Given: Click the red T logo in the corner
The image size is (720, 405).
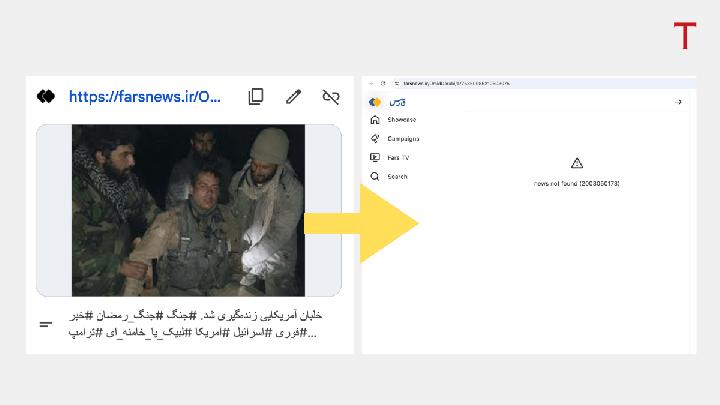Looking at the screenshot, I should [x=684, y=37].
